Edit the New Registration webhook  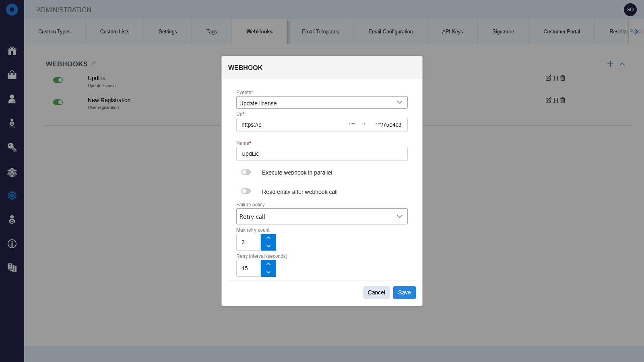548,100
